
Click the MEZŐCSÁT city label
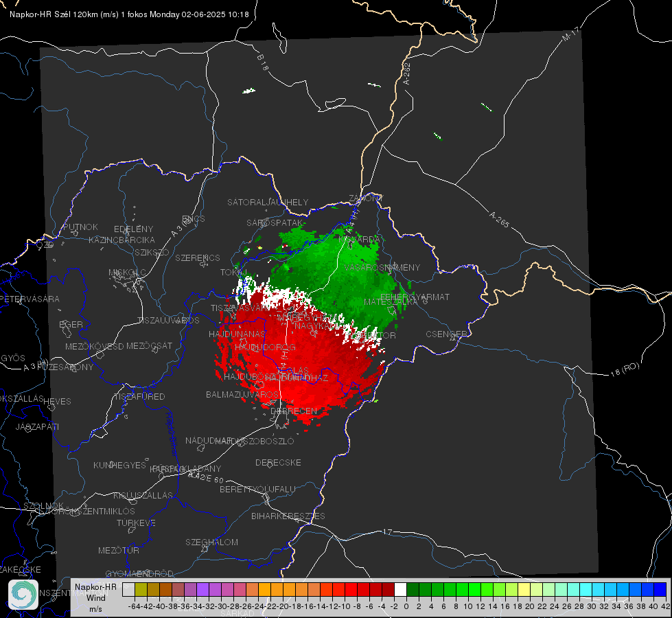pos(149,345)
